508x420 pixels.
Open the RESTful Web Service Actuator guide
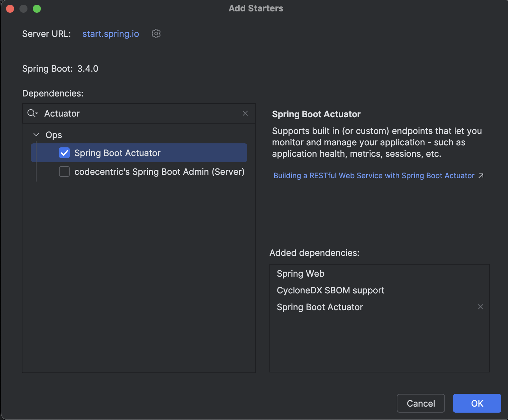pyautogui.click(x=373, y=175)
